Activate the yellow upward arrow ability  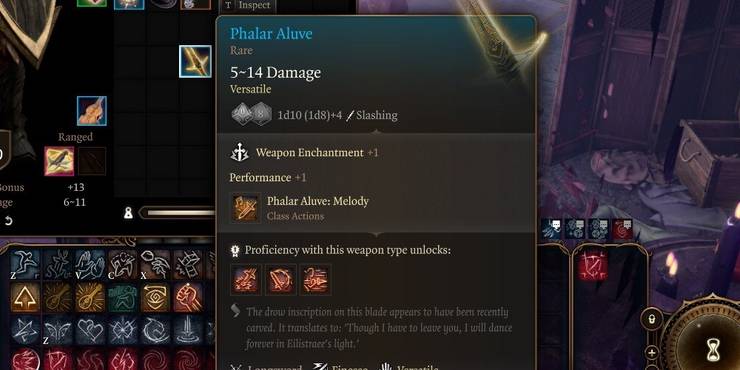pos(25,297)
